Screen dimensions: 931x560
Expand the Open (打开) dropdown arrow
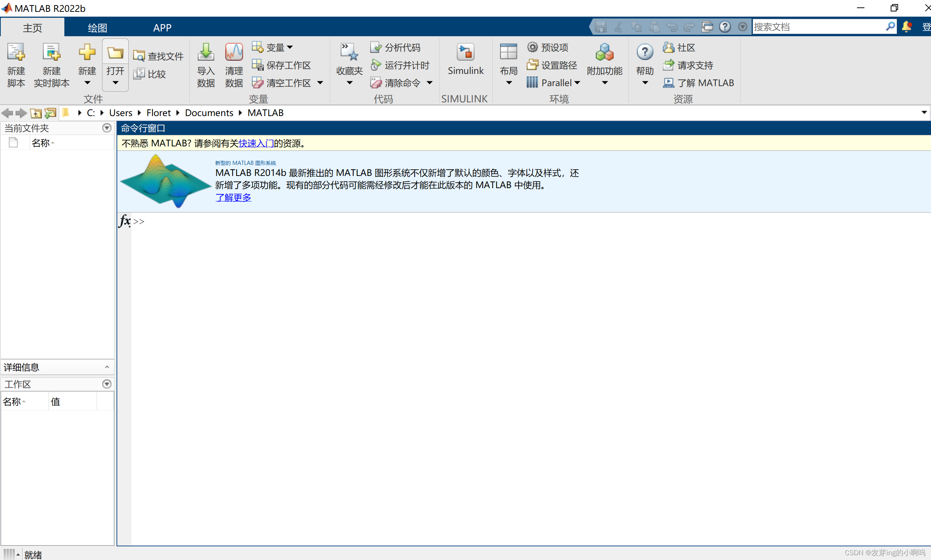[115, 83]
